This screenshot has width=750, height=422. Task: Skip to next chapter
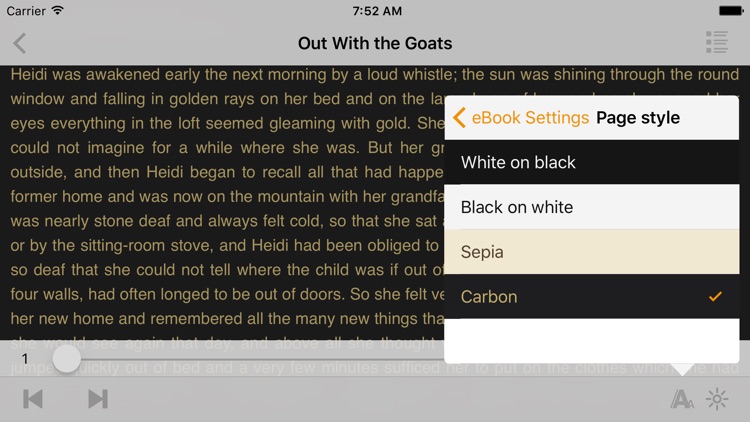pyautogui.click(x=98, y=399)
